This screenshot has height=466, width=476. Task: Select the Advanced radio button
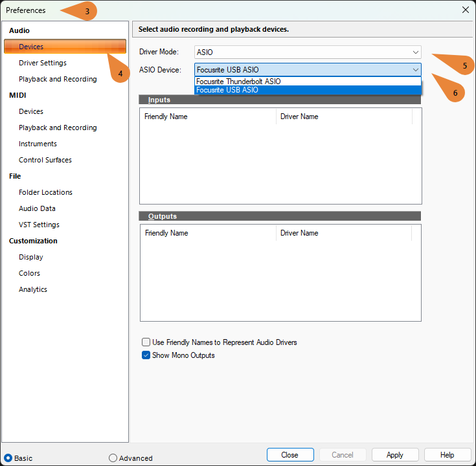113,458
